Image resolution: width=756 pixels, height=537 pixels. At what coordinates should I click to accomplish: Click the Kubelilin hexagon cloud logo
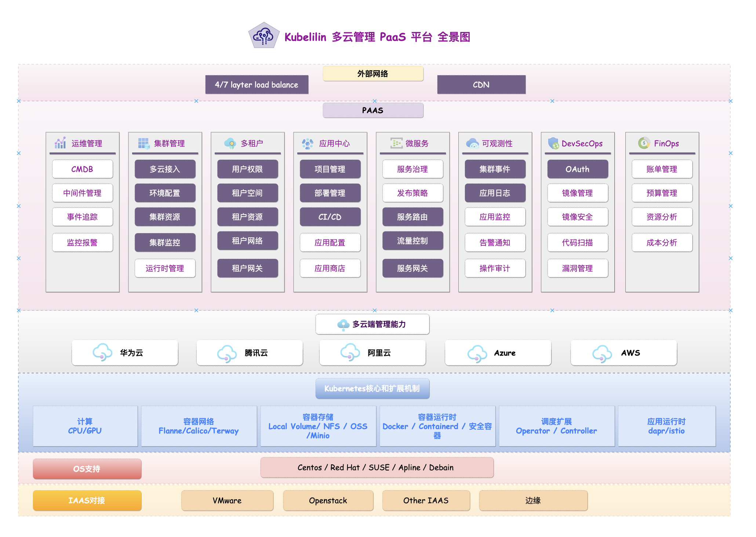[x=263, y=36]
